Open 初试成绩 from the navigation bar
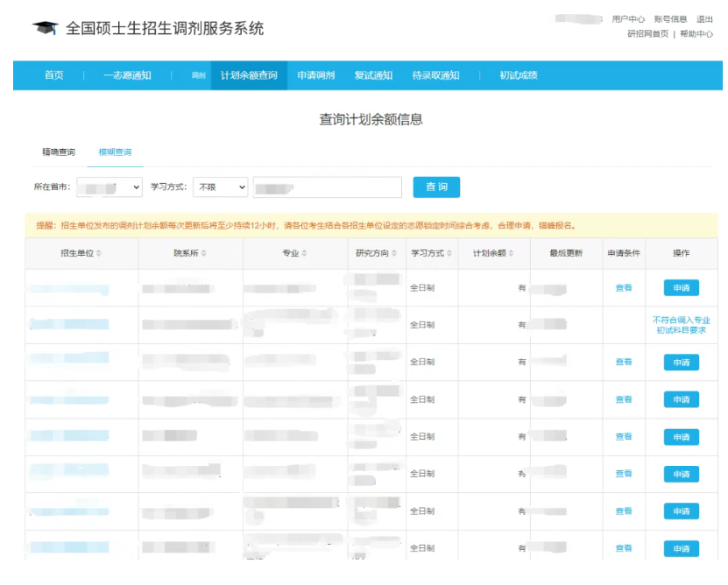The width and height of the screenshot is (728, 585). pos(518,75)
